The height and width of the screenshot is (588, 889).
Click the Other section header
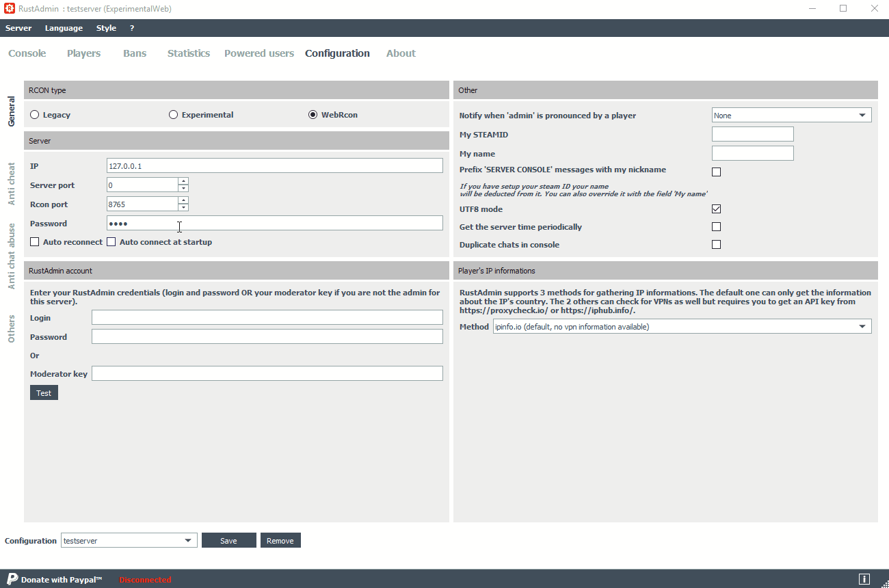(x=665, y=90)
